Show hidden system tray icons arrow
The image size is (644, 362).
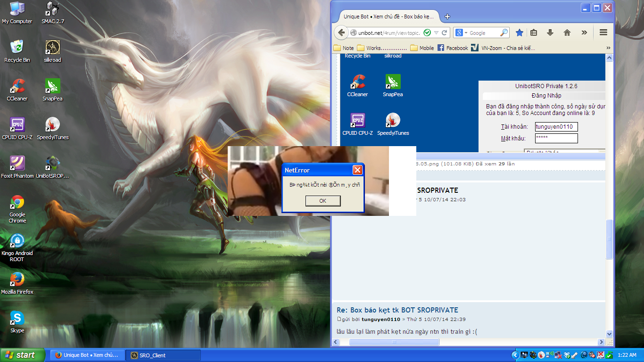515,355
